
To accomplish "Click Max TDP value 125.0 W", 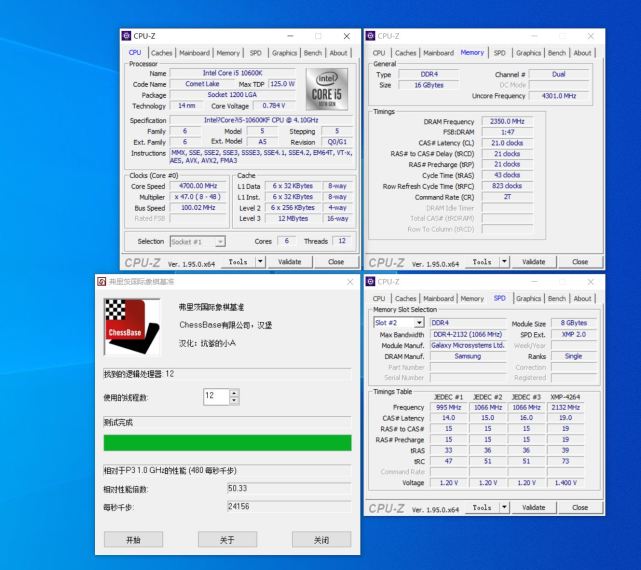I will pos(282,84).
